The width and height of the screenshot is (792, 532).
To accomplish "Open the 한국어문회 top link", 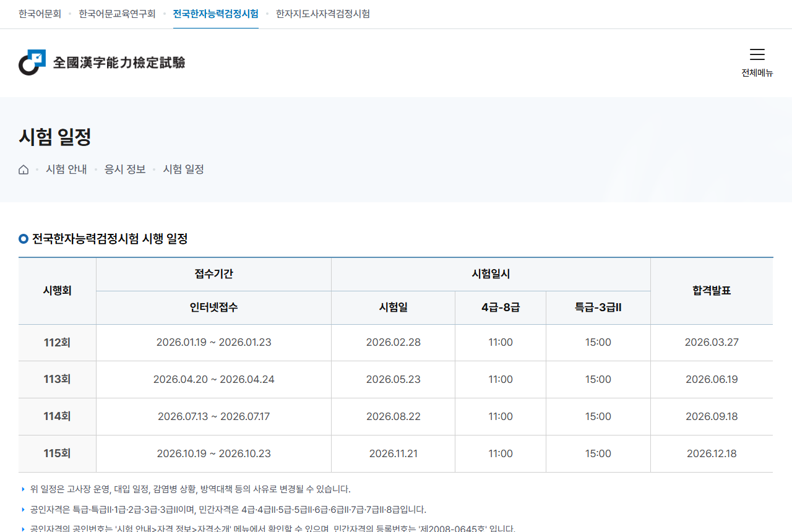I will tap(40, 14).
